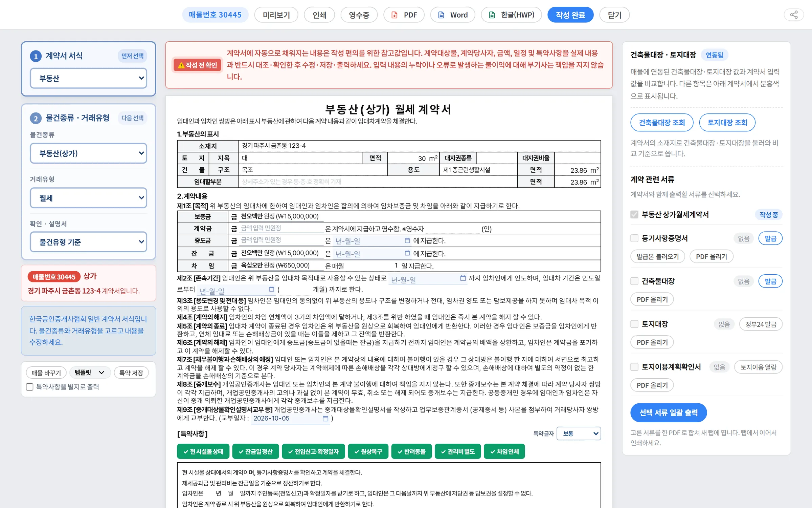Check the 토지이용계획확인서 checkbox

pos(634,367)
